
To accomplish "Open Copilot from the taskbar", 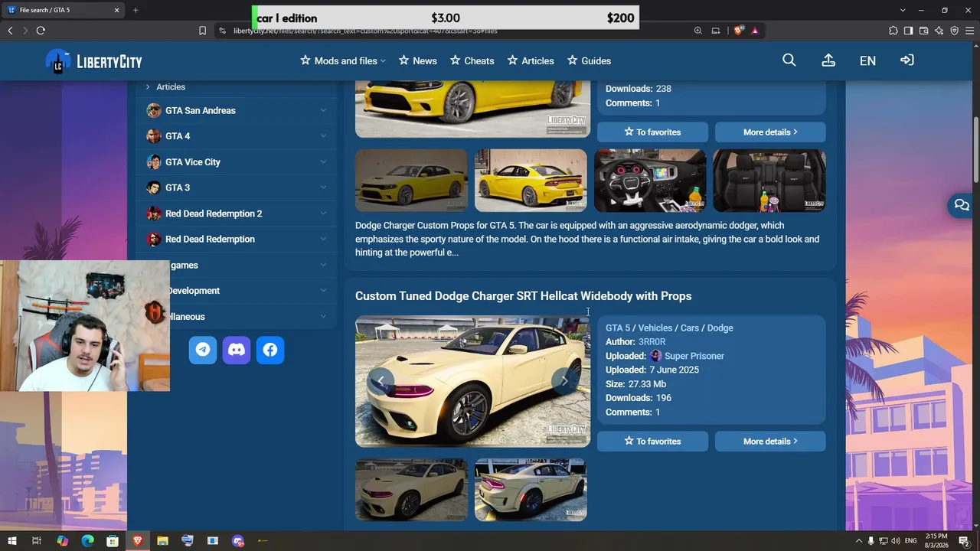I will pyautogui.click(x=62, y=541).
